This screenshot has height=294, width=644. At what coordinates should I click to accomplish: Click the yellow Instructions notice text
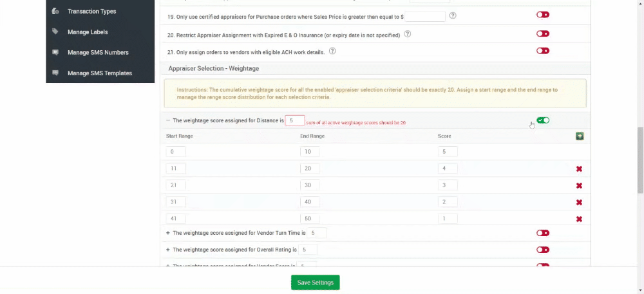(367, 93)
